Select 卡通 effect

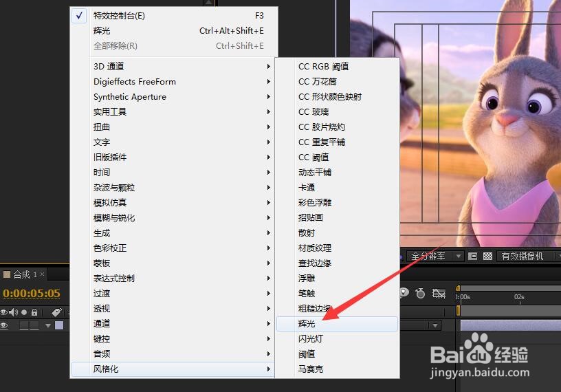pyautogui.click(x=337, y=188)
